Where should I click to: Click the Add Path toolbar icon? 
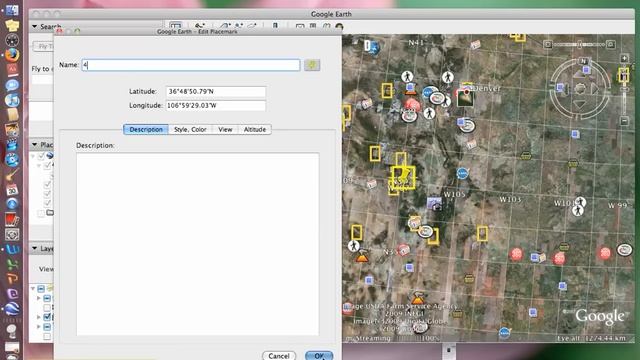click(x=239, y=26)
